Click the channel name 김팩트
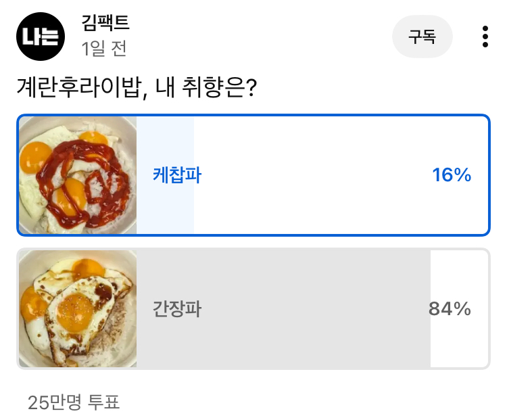This screenshot has width=507, height=420. click(105, 24)
